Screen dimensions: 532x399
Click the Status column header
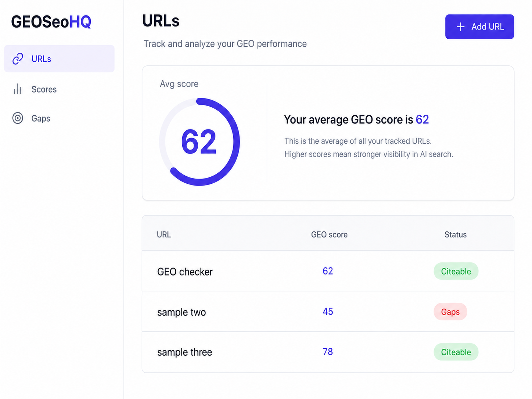(x=456, y=234)
